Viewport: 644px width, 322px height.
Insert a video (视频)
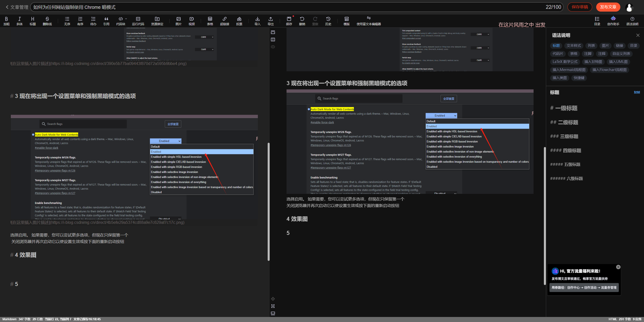pyautogui.click(x=192, y=21)
